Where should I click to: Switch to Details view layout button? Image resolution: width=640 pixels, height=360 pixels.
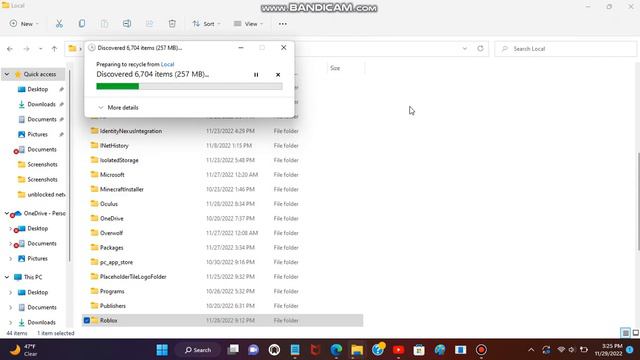click(x=625, y=333)
